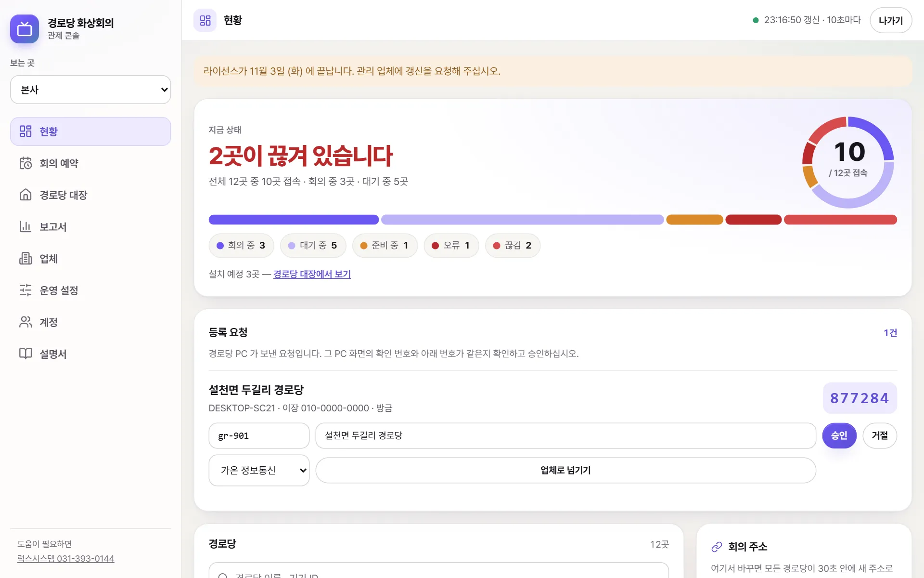Click the TV app logo icon

click(25, 29)
